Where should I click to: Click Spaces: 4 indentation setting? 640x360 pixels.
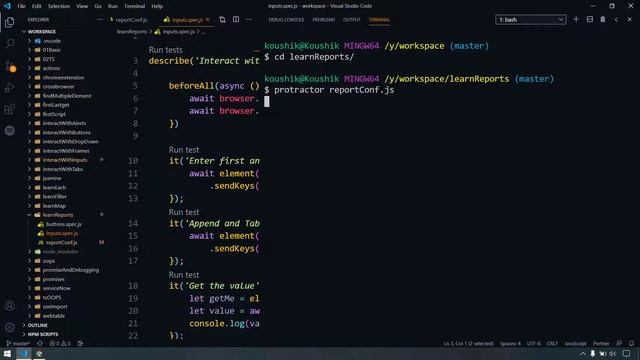[510, 343]
